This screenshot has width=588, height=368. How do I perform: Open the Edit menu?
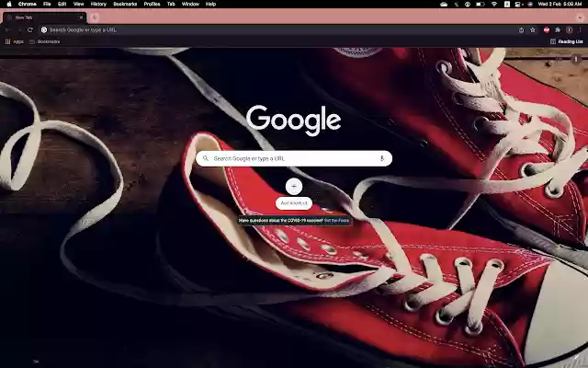click(62, 4)
